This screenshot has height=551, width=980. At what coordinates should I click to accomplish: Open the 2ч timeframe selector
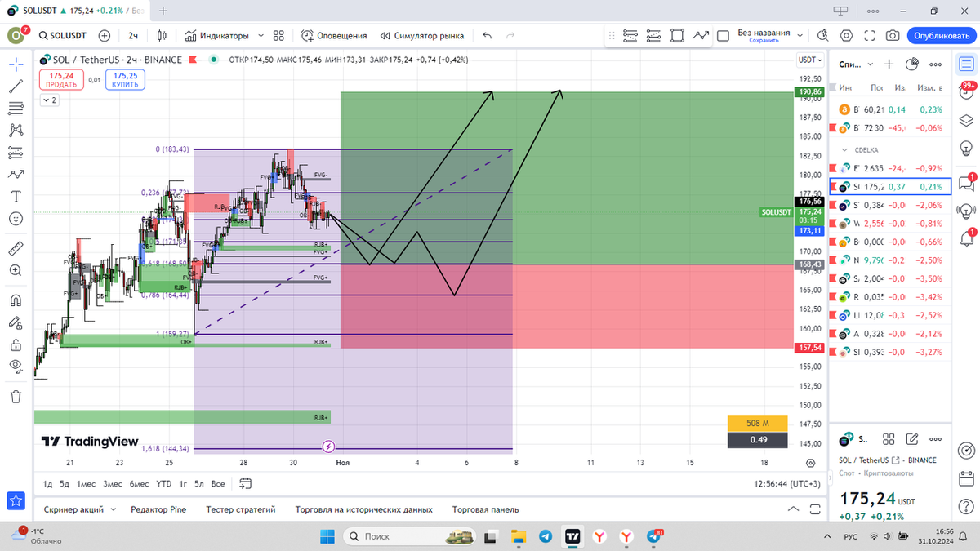tap(133, 36)
